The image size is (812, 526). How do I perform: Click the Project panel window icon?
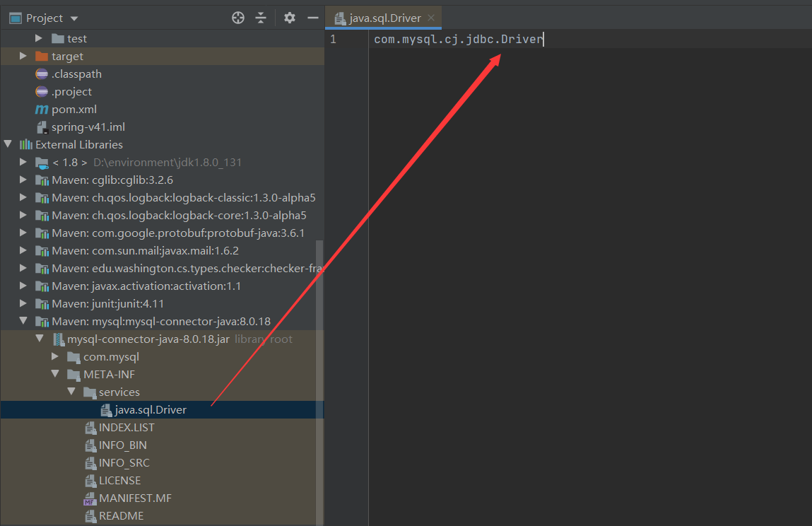pos(16,18)
